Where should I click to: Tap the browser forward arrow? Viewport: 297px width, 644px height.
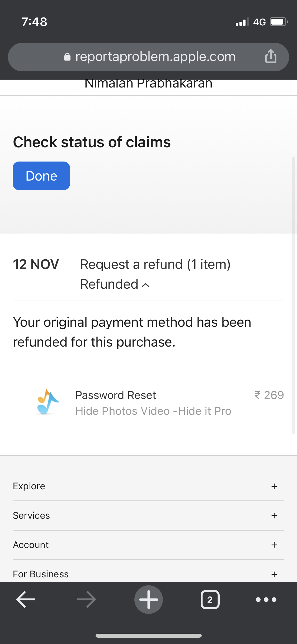[87, 599]
